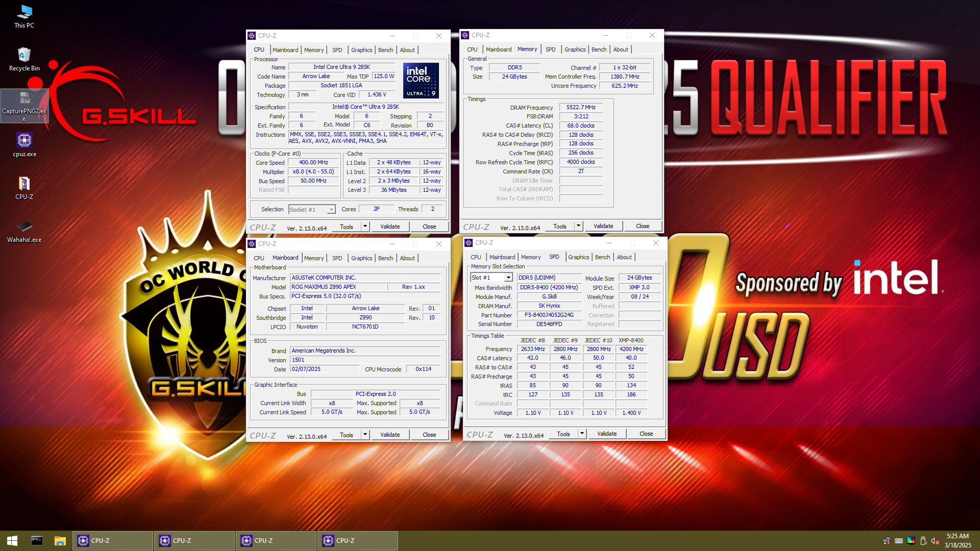Click the Windows Start button

tap(12, 541)
